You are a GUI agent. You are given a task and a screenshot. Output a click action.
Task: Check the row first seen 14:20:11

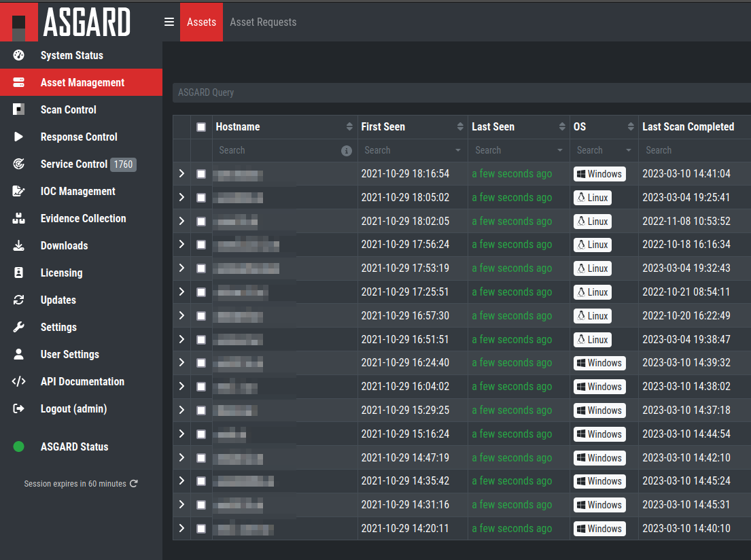click(x=201, y=529)
